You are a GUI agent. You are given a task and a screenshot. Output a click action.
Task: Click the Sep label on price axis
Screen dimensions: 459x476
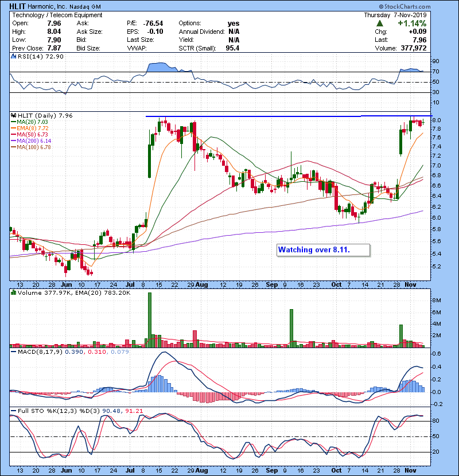271,285
